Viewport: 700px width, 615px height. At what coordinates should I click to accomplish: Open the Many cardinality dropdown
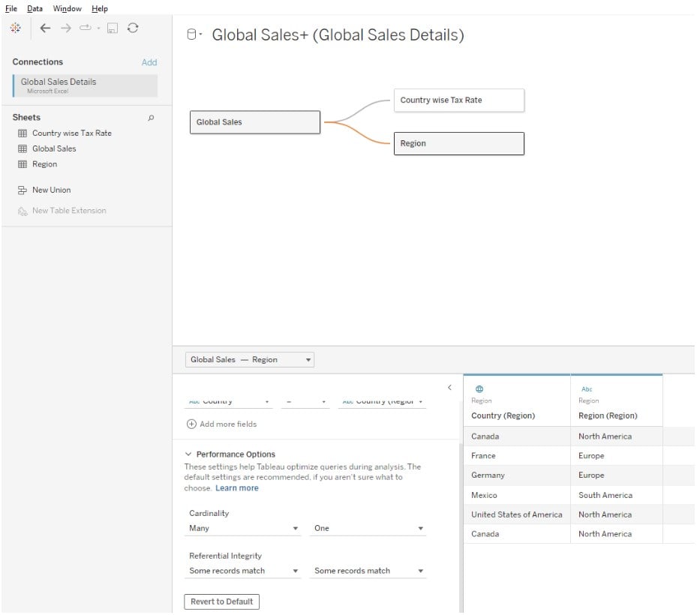(x=243, y=529)
